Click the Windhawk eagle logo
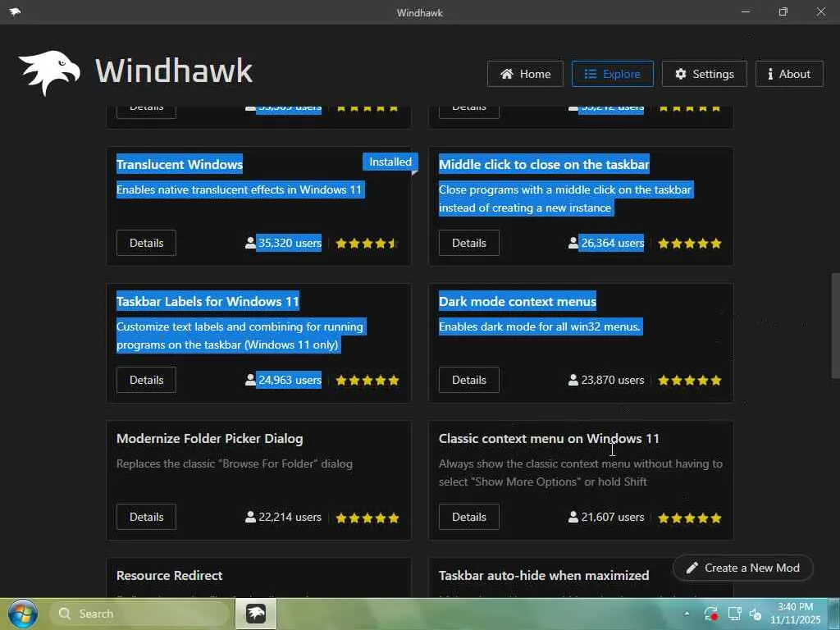The height and width of the screenshot is (630, 840). (x=49, y=72)
